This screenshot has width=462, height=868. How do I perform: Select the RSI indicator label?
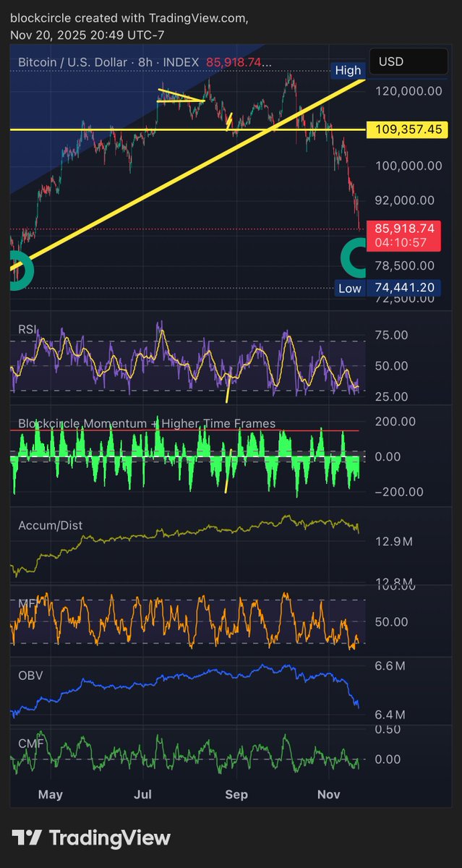point(27,330)
